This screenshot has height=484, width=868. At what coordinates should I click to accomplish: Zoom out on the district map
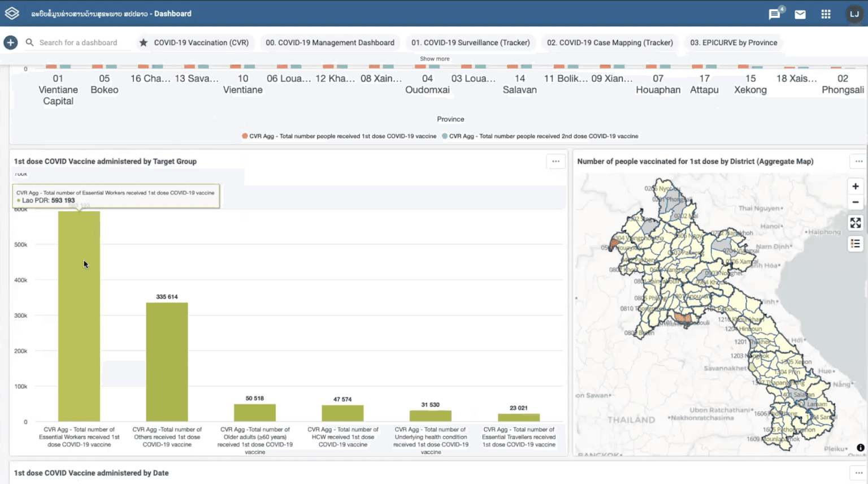856,202
